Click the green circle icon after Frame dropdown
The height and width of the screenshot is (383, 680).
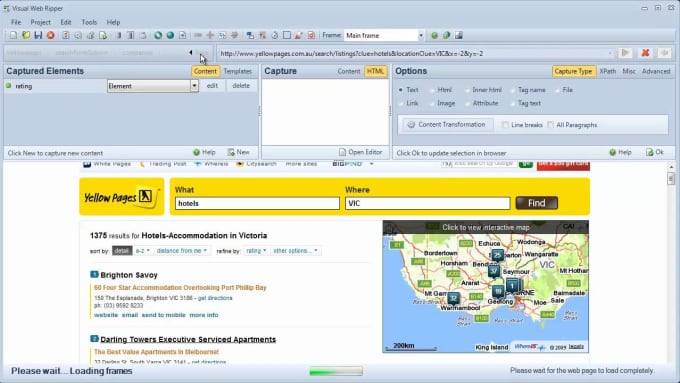point(434,36)
